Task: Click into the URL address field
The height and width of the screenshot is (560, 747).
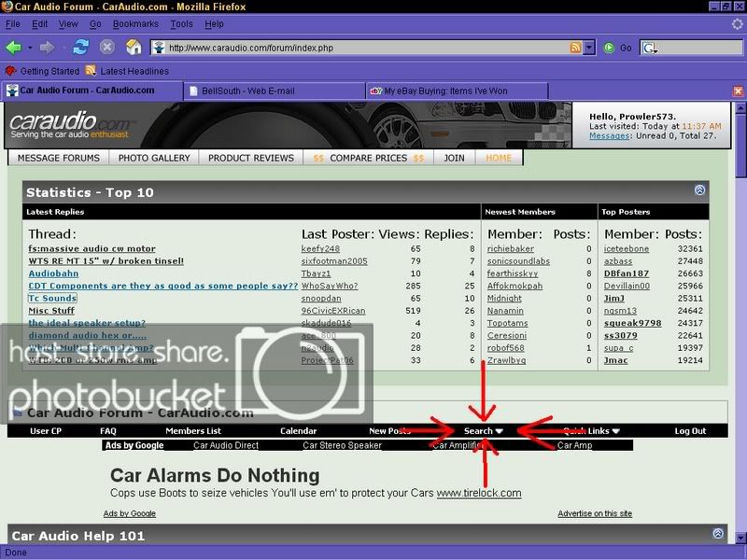Action: (367, 48)
